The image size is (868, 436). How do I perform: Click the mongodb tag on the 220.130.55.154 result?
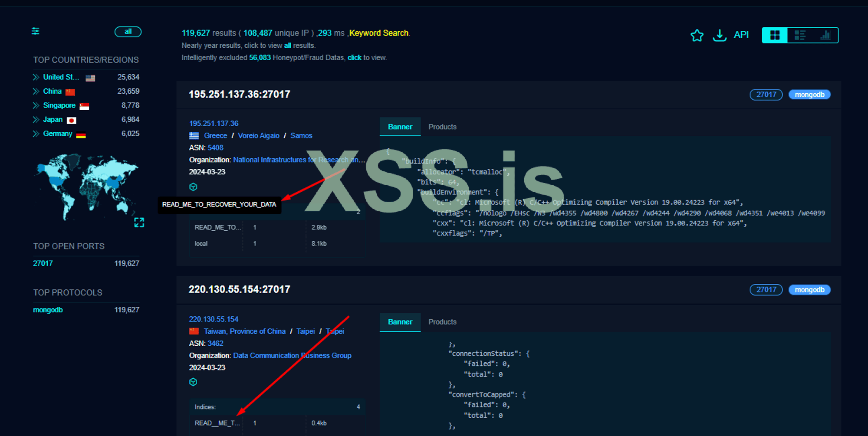pyautogui.click(x=809, y=290)
